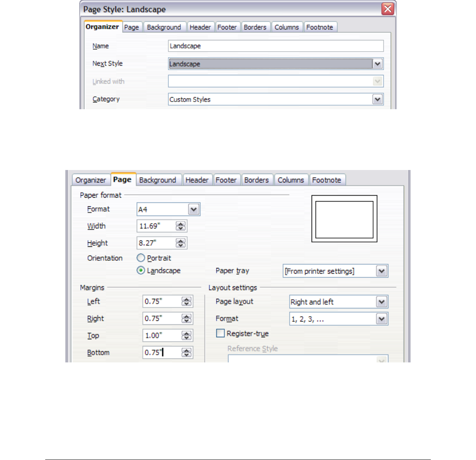Close the Page Style: Landscape dialog
The height and width of the screenshot is (460, 476).
coord(388,9)
